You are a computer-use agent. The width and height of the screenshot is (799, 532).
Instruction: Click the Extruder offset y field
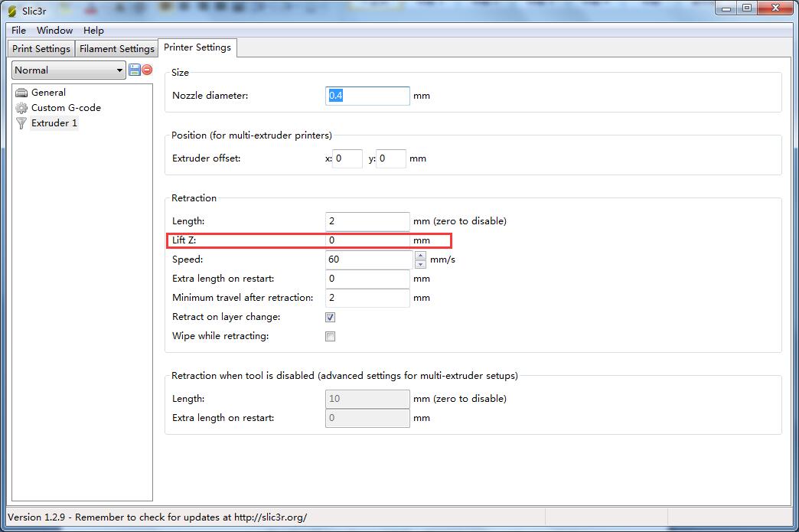(x=391, y=158)
